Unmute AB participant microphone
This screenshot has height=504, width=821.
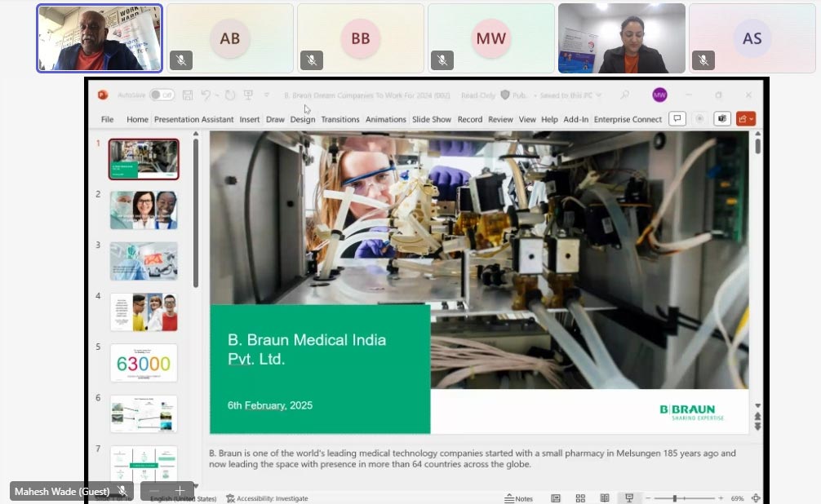180,60
